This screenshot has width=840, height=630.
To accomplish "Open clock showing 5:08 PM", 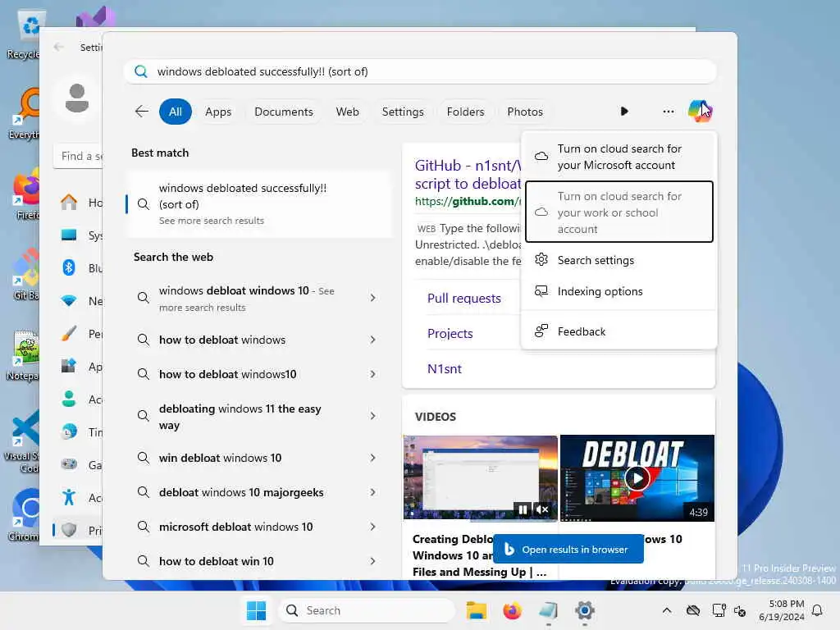I will [x=782, y=610].
